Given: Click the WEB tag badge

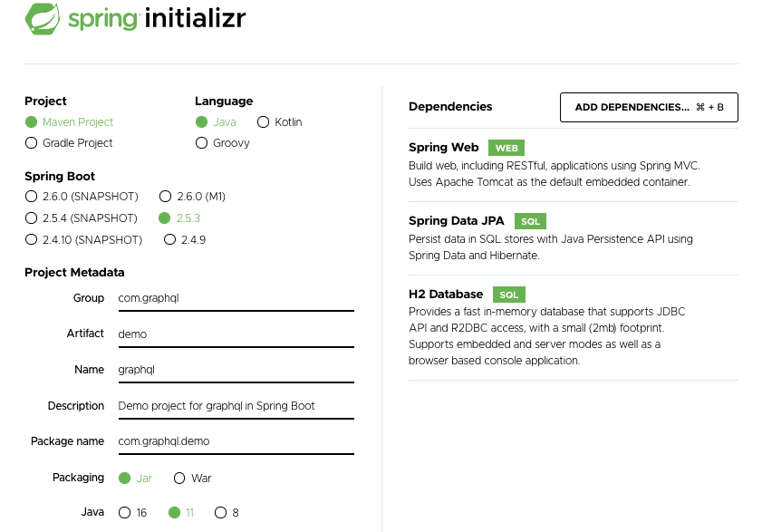Looking at the screenshot, I should (506, 148).
